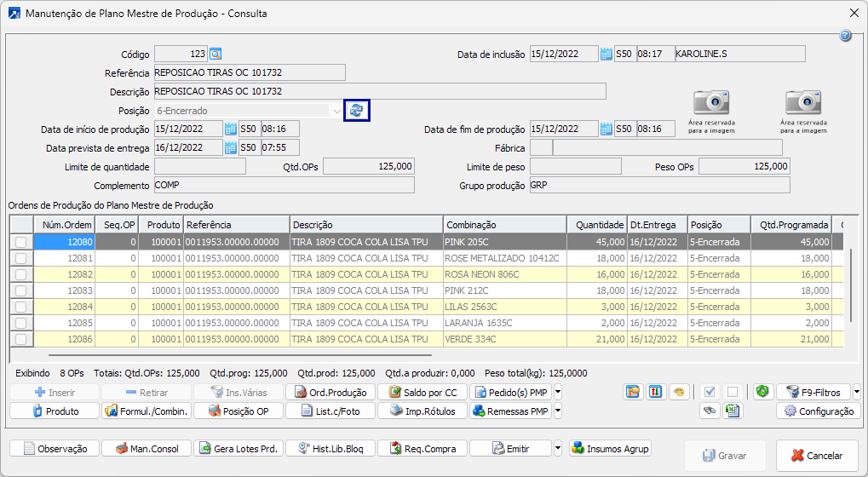Click the refresh icon beside Posição
Image resolution: width=868 pixels, height=477 pixels.
(x=356, y=111)
